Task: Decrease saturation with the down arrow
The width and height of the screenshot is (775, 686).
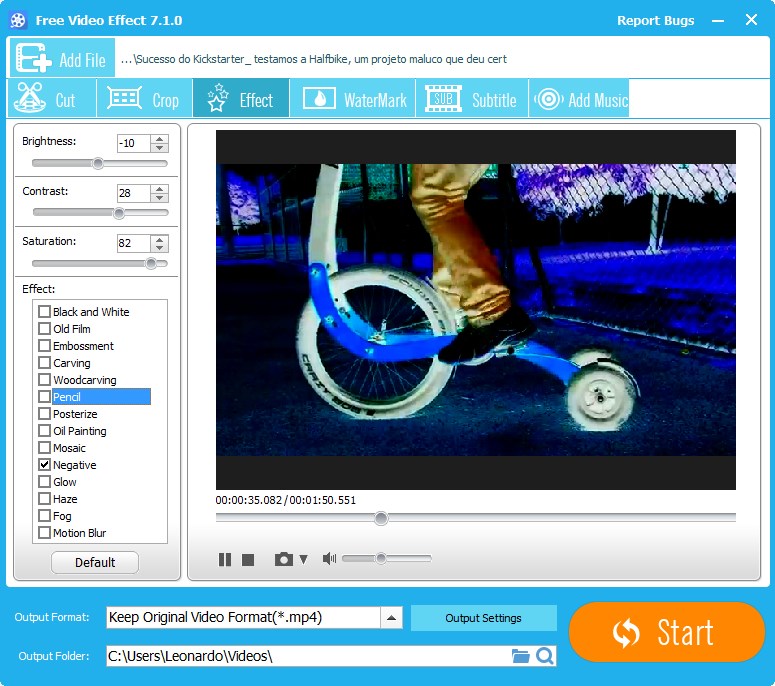Action: coord(159,248)
